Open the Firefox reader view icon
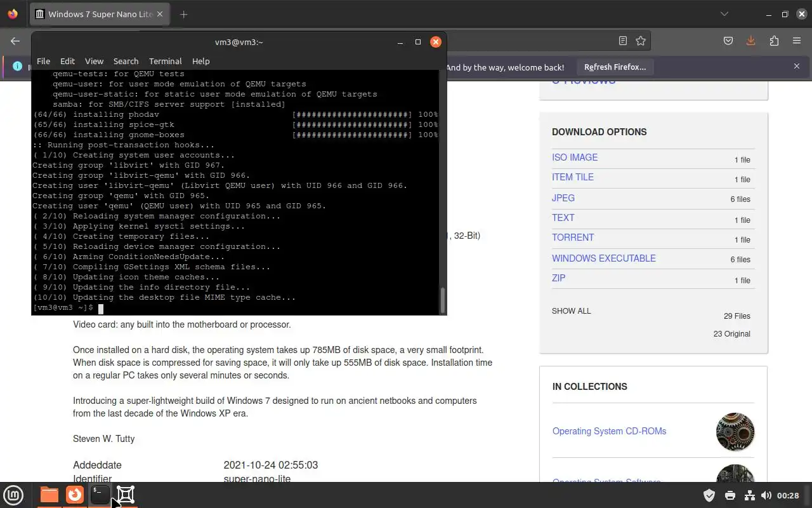Image resolution: width=812 pixels, height=508 pixels. click(623, 41)
